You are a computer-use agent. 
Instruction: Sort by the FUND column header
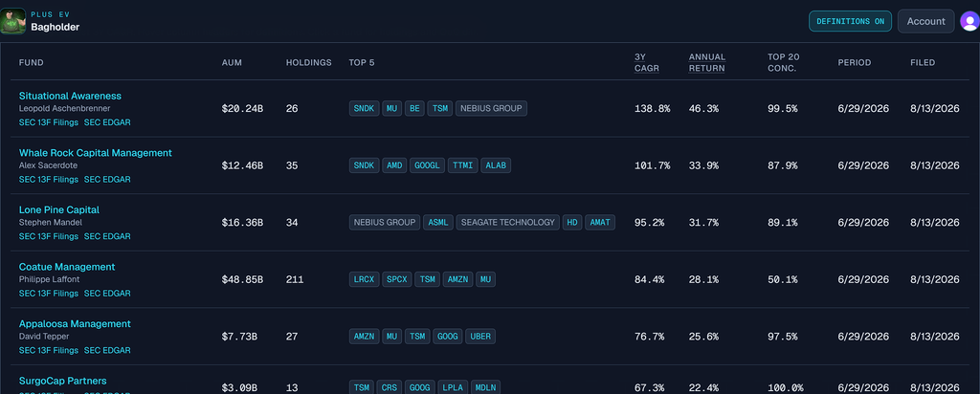pos(32,62)
